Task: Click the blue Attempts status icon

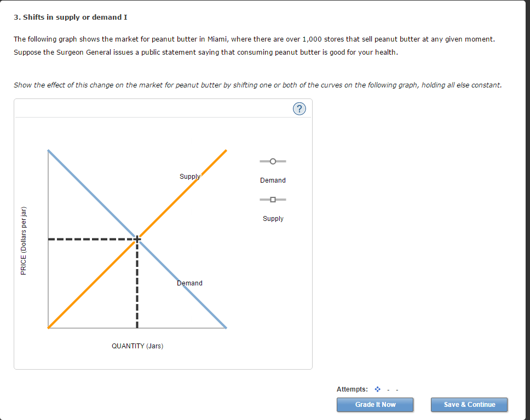Action: pyautogui.click(x=377, y=389)
